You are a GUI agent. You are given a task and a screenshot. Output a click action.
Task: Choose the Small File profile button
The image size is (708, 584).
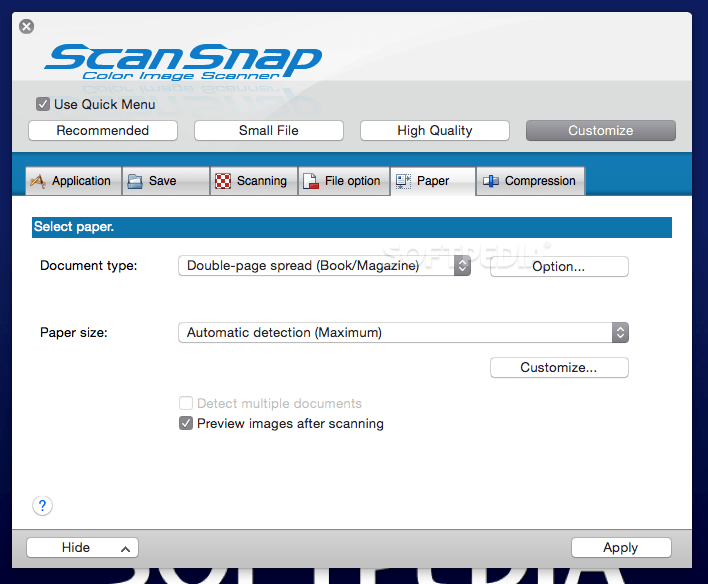tap(269, 131)
